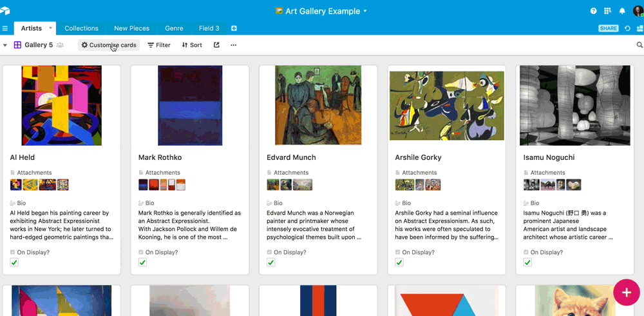
Task: Click first attachment thumbnail in Edvard Munch card
Action: coord(272,184)
